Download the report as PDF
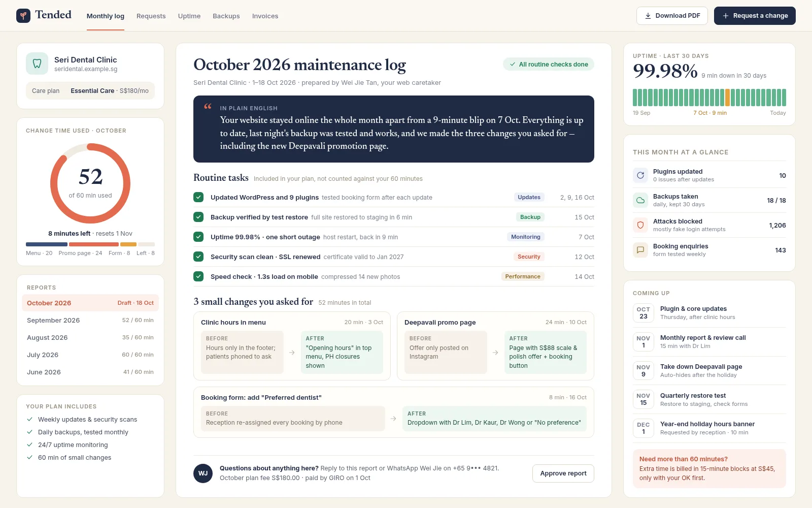The width and height of the screenshot is (812, 508). click(x=672, y=16)
